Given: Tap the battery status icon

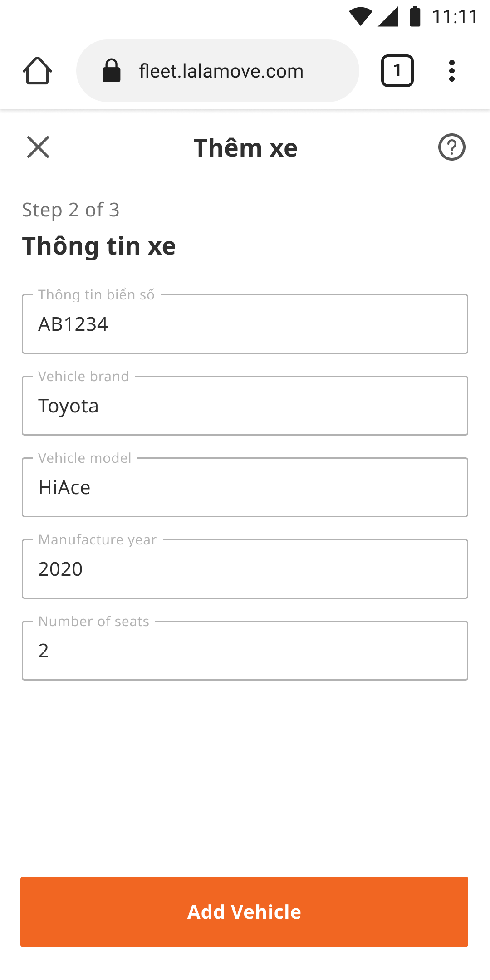Looking at the screenshot, I should pos(415,17).
